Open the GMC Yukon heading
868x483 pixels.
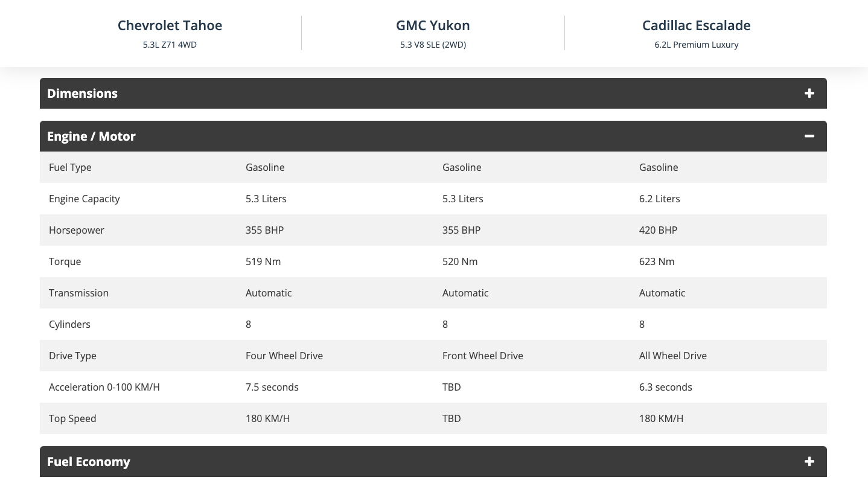(x=433, y=25)
